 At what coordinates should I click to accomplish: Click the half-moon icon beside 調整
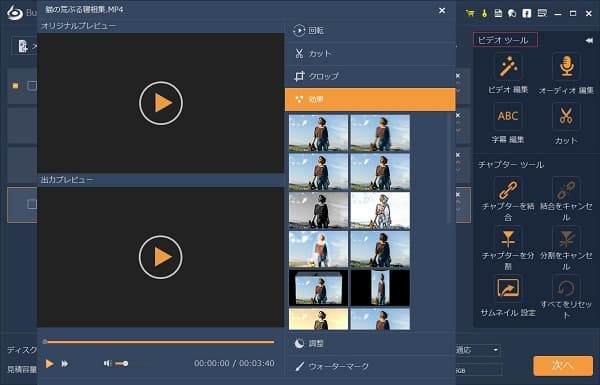299,343
